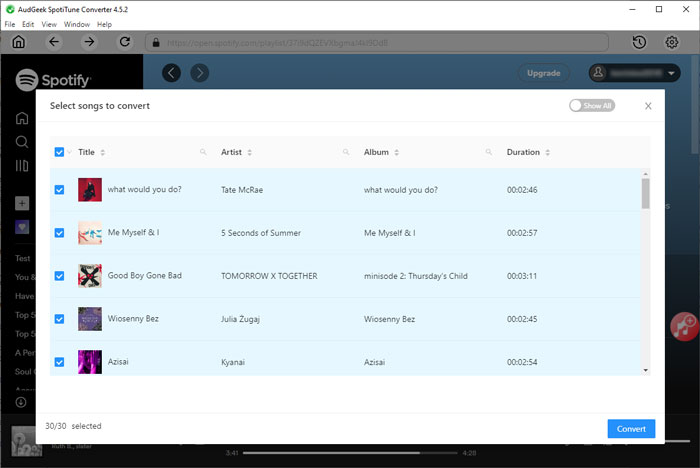The height and width of the screenshot is (468, 700).
Task: Click the 'Good Boy Gone Bad' album cover
Action: [90, 276]
